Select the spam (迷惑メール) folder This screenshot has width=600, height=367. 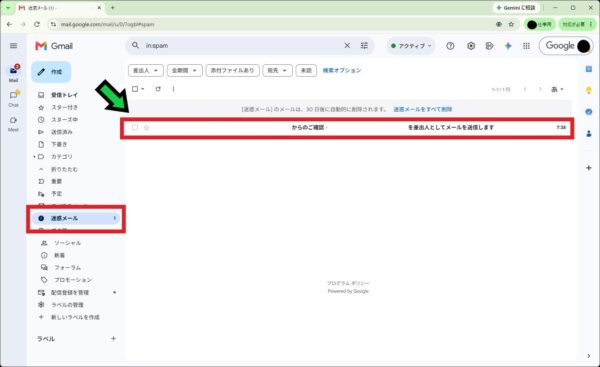click(x=76, y=219)
